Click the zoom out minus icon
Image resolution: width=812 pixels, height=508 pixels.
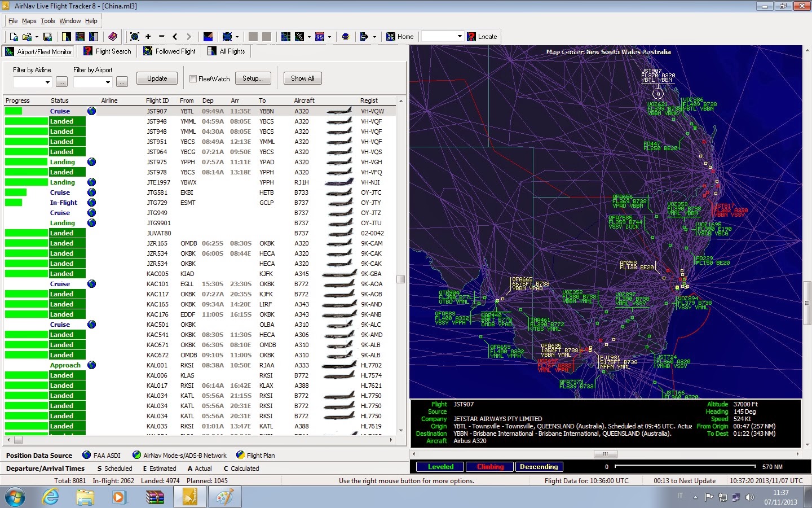pyautogui.click(x=162, y=37)
